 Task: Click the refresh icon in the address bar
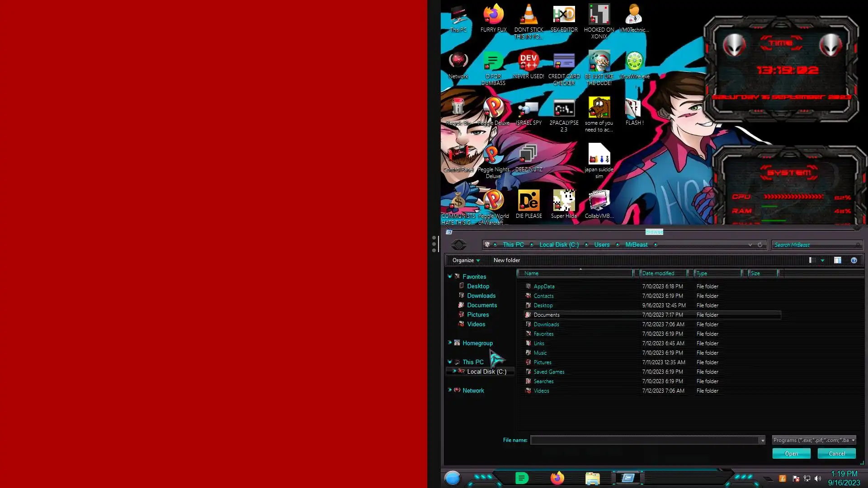(x=760, y=245)
